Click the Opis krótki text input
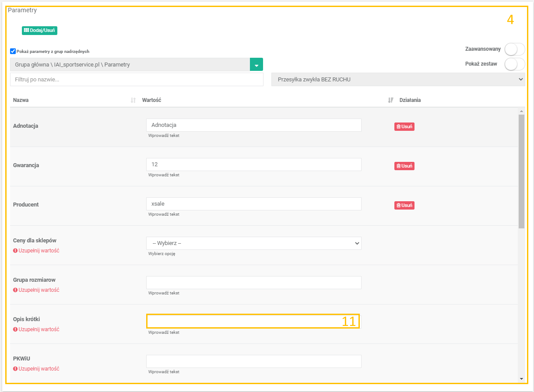Image resolution: width=534 pixels, height=392 pixels. point(253,322)
